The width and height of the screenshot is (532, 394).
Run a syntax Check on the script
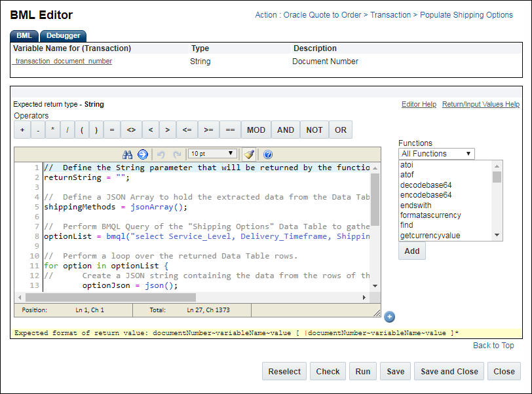(328, 371)
